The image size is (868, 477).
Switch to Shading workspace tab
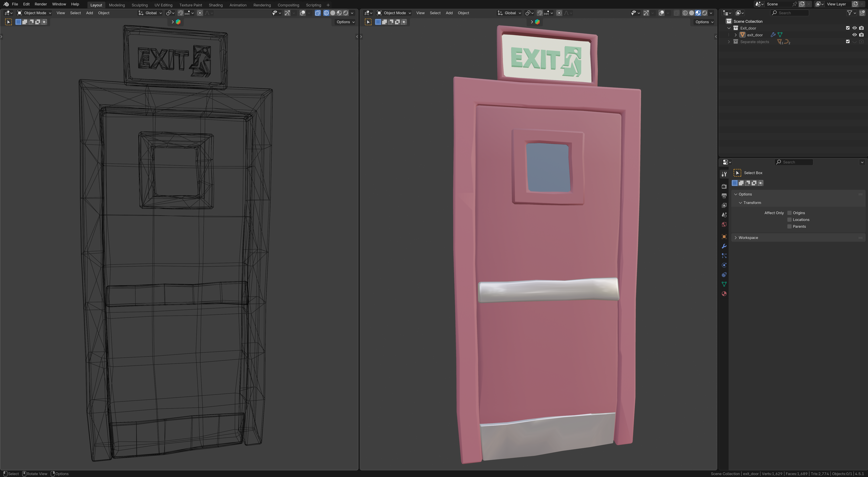216,5
